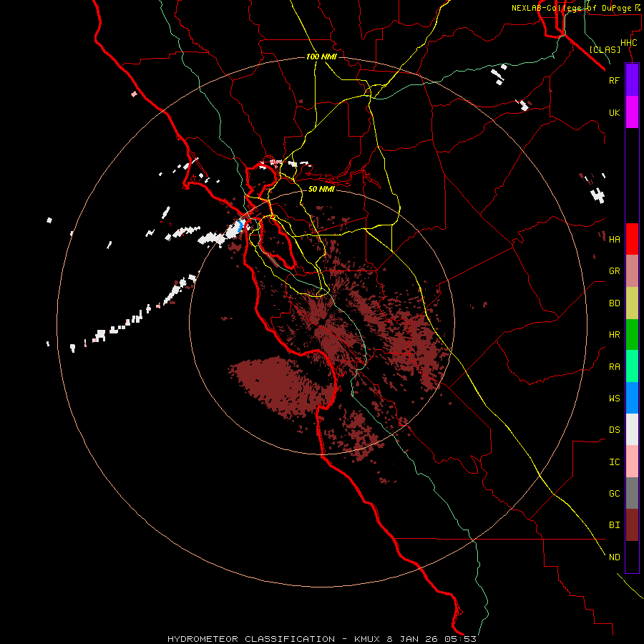Click the HYDROMETEOR CLASSIFICATION title text
644x644 pixels.
tap(251, 639)
